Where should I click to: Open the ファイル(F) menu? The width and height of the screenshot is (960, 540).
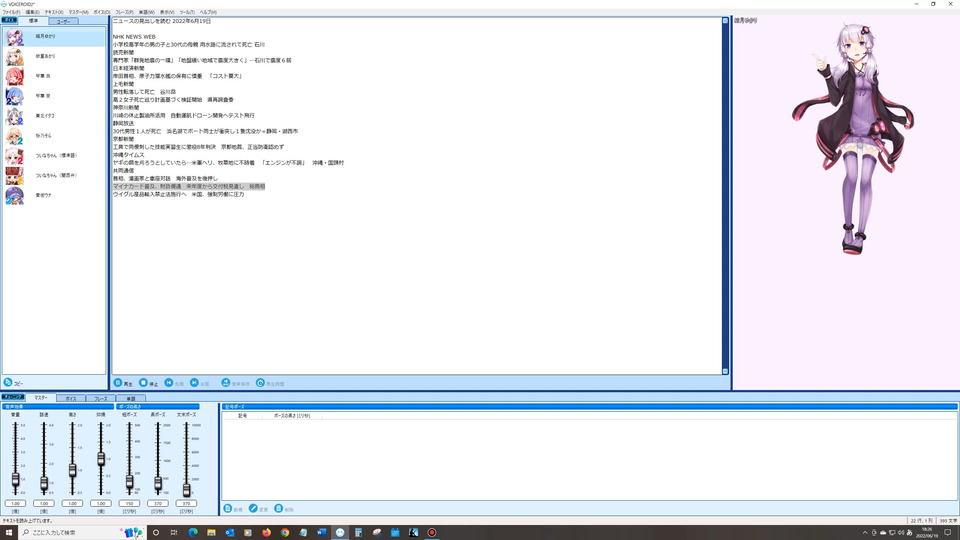pos(11,12)
